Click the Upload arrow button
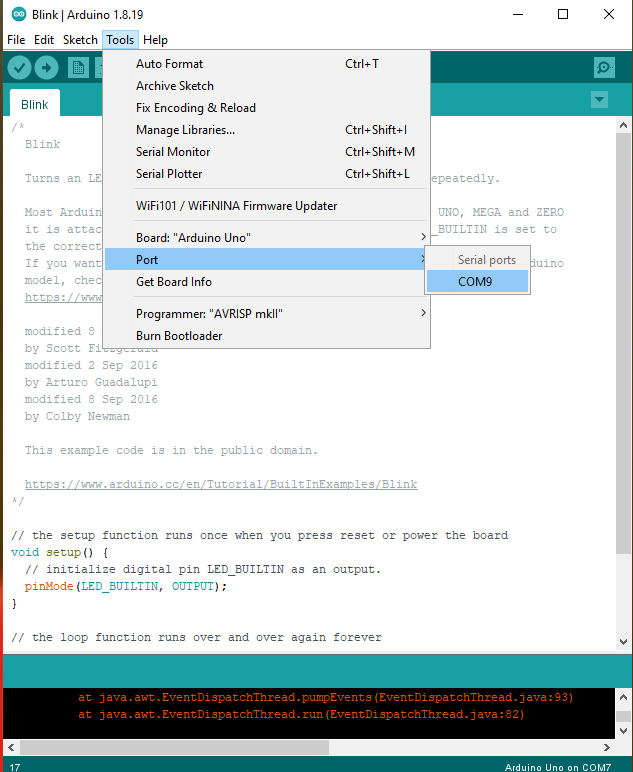Image resolution: width=633 pixels, height=772 pixels. [x=46, y=67]
